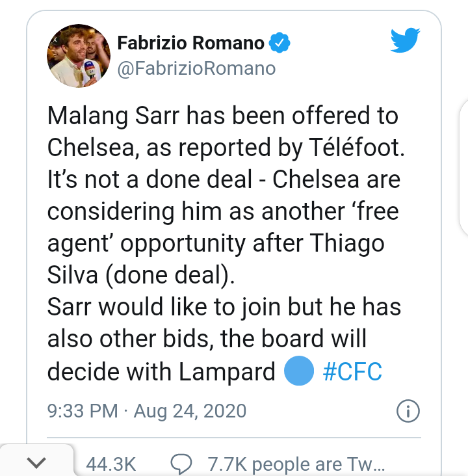Click the blue verified badge
The image size is (468, 476).
(280, 44)
